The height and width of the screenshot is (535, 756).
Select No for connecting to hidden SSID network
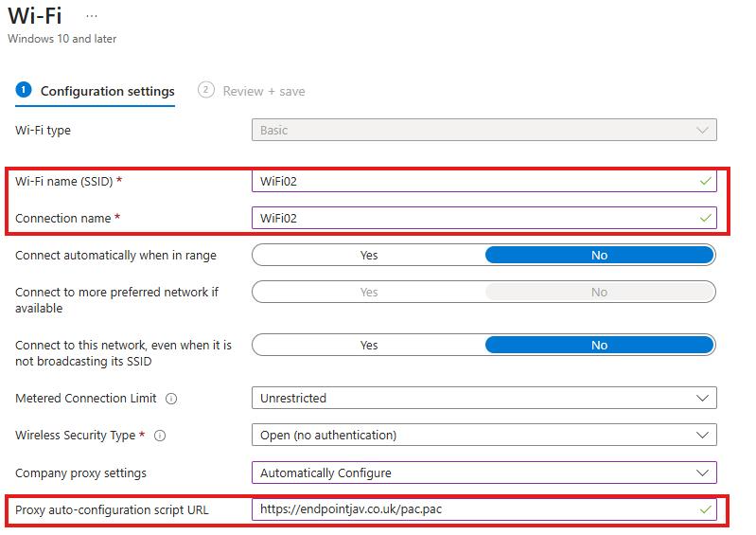[x=599, y=346]
